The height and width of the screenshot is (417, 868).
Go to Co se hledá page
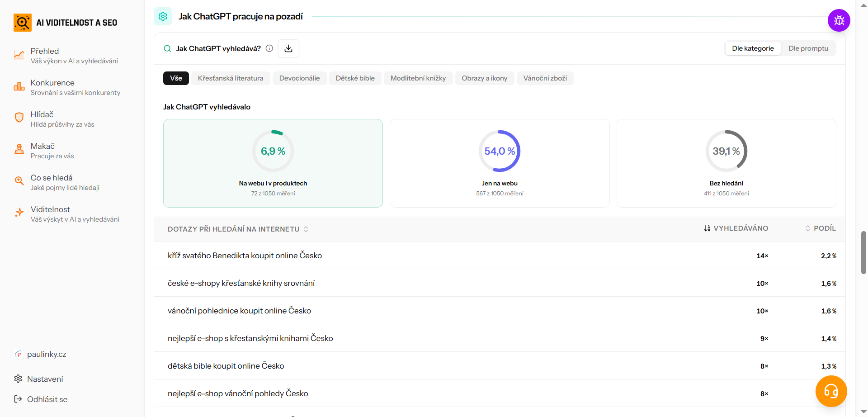[x=72, y=182]
